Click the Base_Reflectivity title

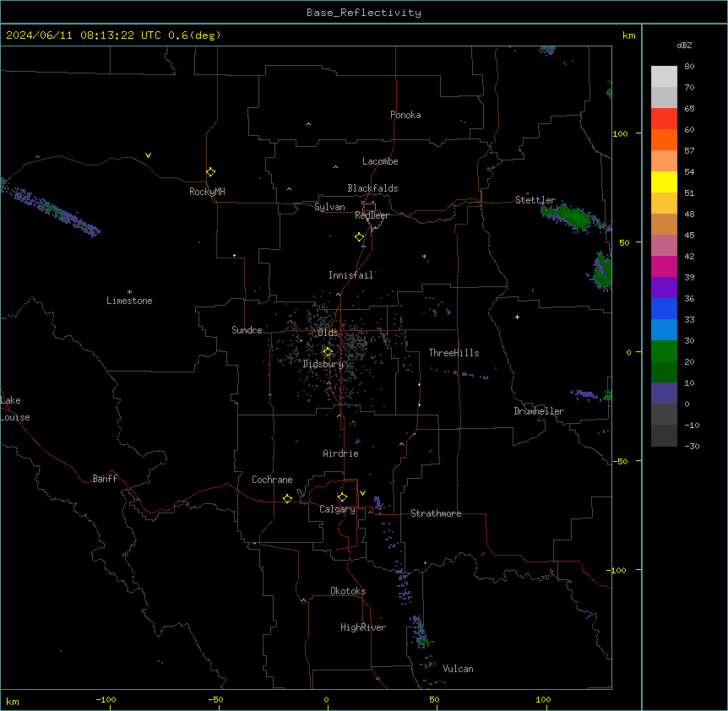tap(364, 13)
